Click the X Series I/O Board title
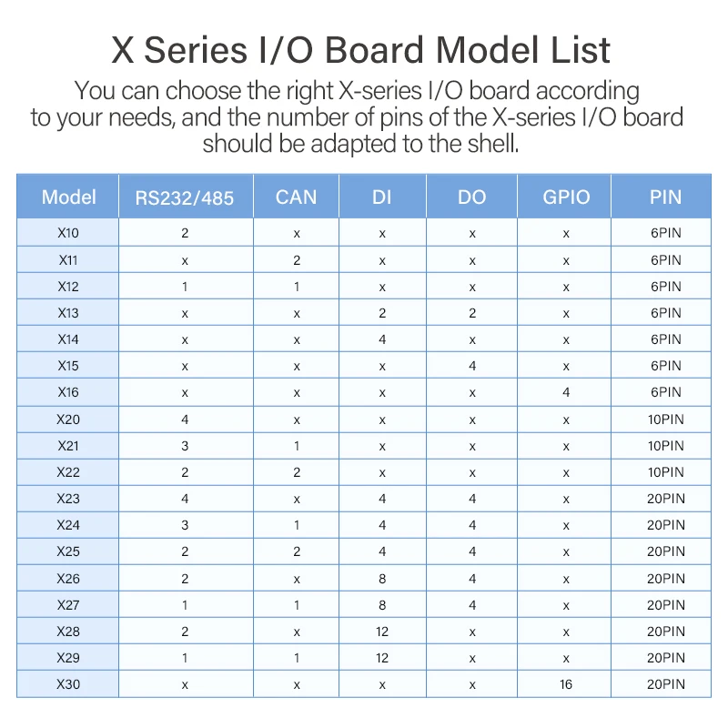728x728 pixels. [361, 49]
